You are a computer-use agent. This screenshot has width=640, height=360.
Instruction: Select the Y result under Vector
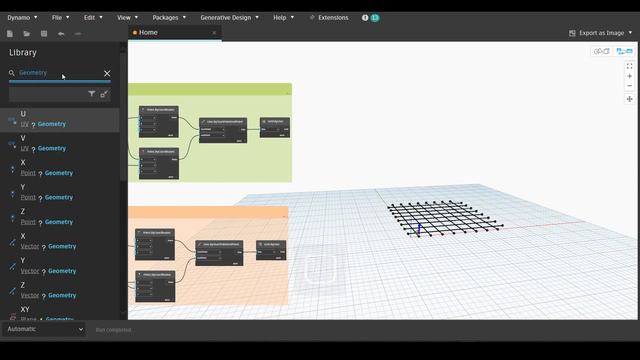tap(60, 266)
